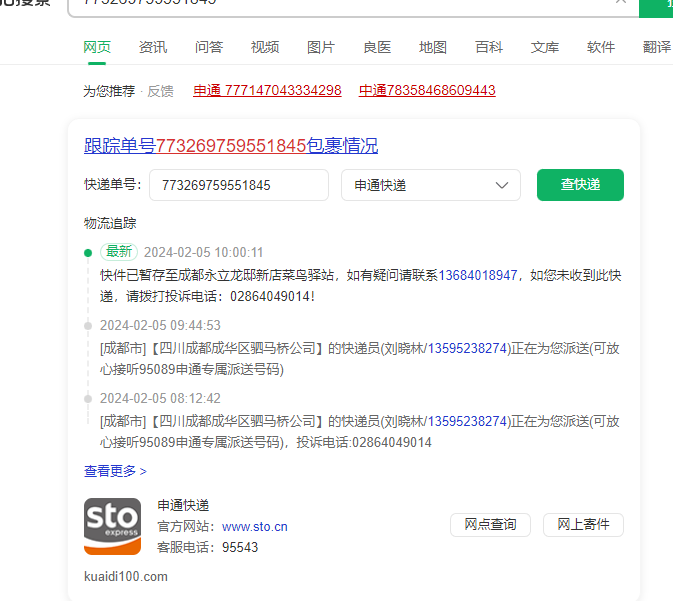Screen dimensions: 673x601
Task: Click the kuaidi100.com source text
Action: pyautogui.click(x=126, y=577)
